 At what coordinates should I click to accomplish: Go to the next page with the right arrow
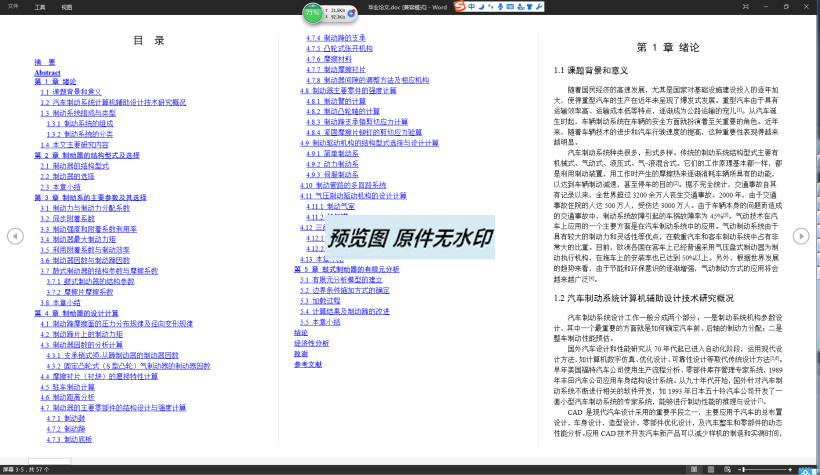[x=801, y=236]
